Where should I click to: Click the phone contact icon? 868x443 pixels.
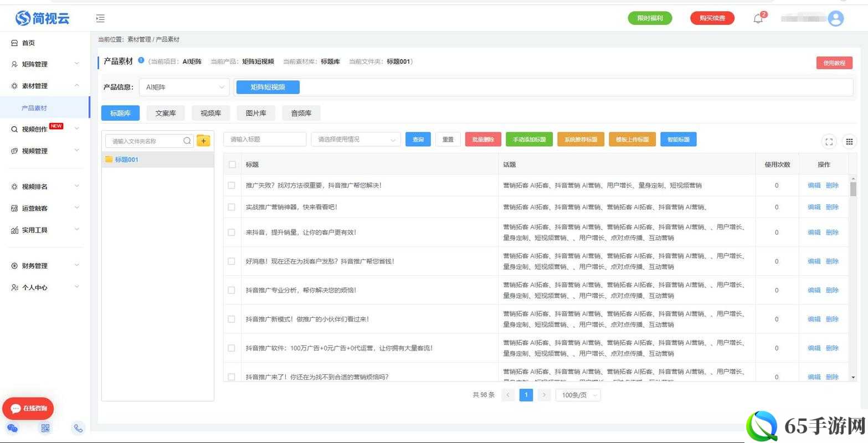click(78, 428)
